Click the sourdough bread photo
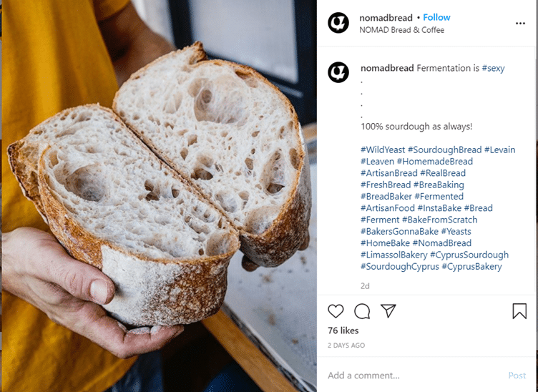This screenshot has width=538, height=392. pos(159,196)
